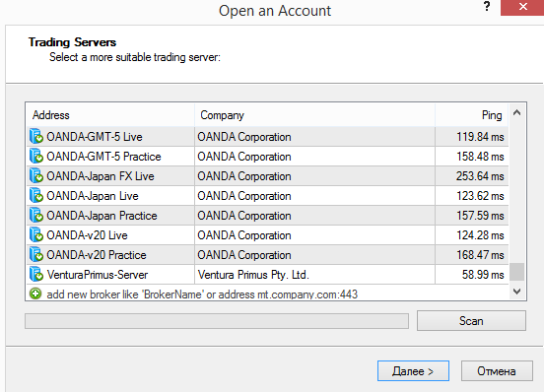Select the OANDA-GMT-5 Live server address
This screenshot has height=392, width=544.
[x=95, y=137]
